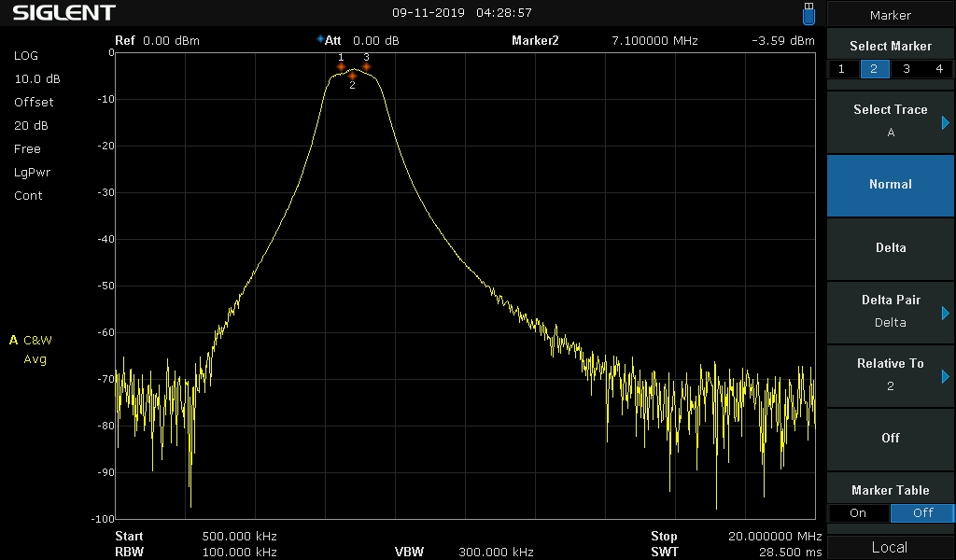Screen dimensions: 956x560
Task: Click the Siglent logo
Action: click(x=64, y=13)
